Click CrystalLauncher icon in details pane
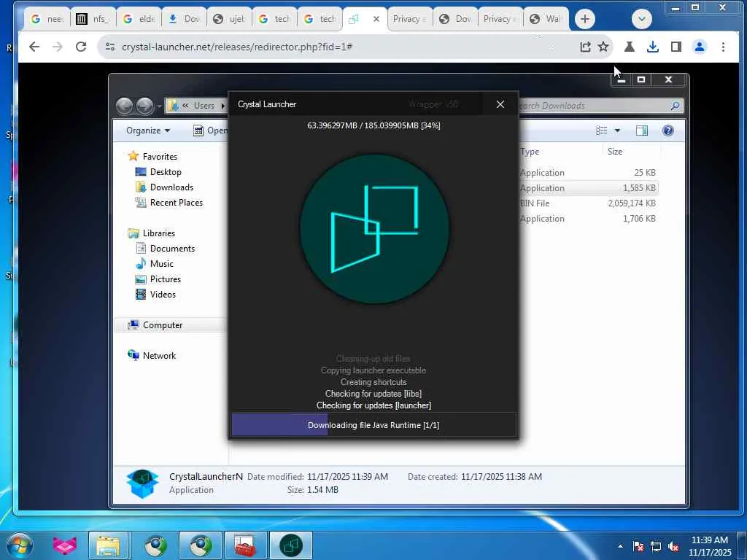747x560 pixels. tap(142, 483)
